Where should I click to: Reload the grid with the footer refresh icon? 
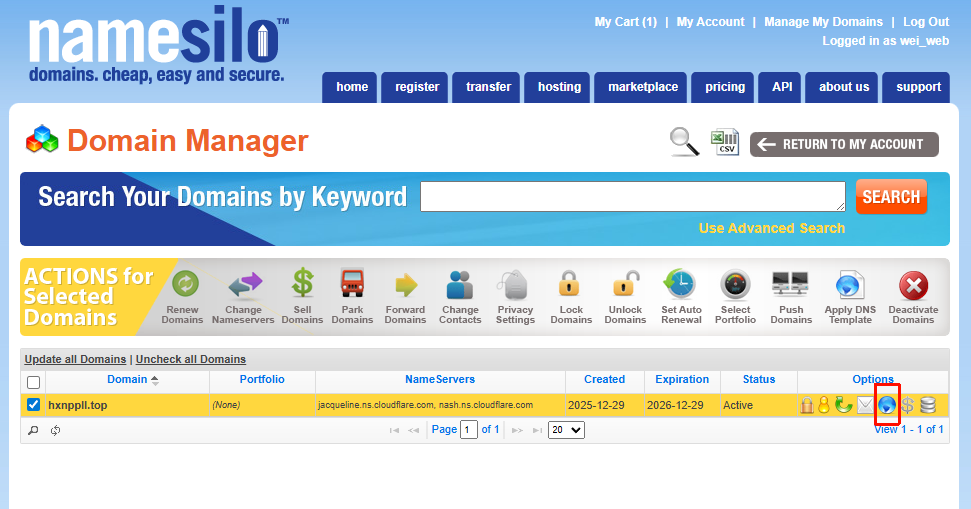click(56, 430)
